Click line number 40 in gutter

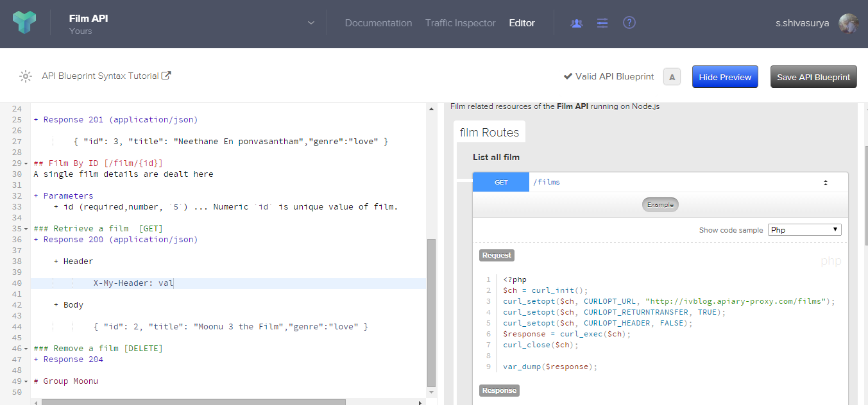(x=17, y=283)
